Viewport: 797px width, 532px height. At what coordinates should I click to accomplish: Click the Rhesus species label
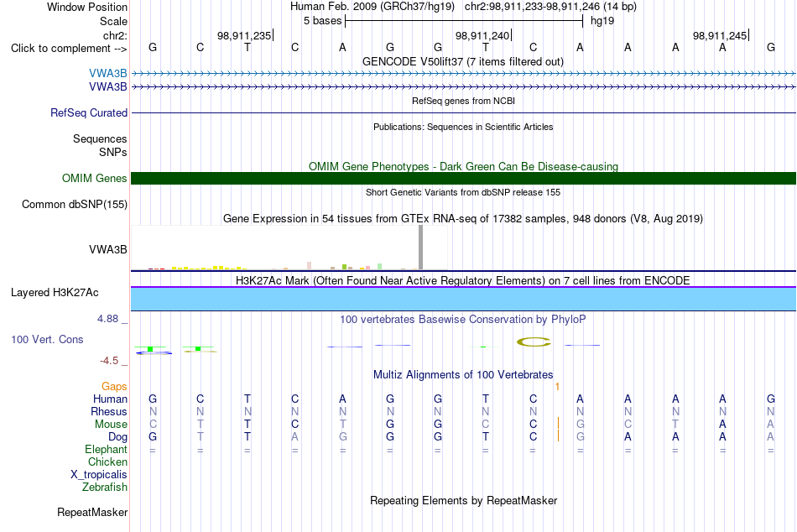(x=109, y=411)
